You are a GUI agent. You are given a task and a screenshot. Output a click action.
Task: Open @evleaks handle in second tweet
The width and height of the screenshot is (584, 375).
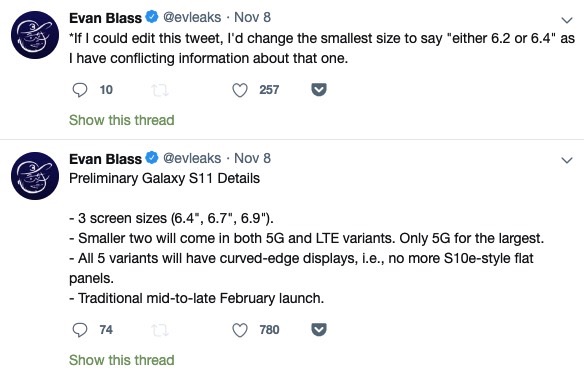click(192, 158)
